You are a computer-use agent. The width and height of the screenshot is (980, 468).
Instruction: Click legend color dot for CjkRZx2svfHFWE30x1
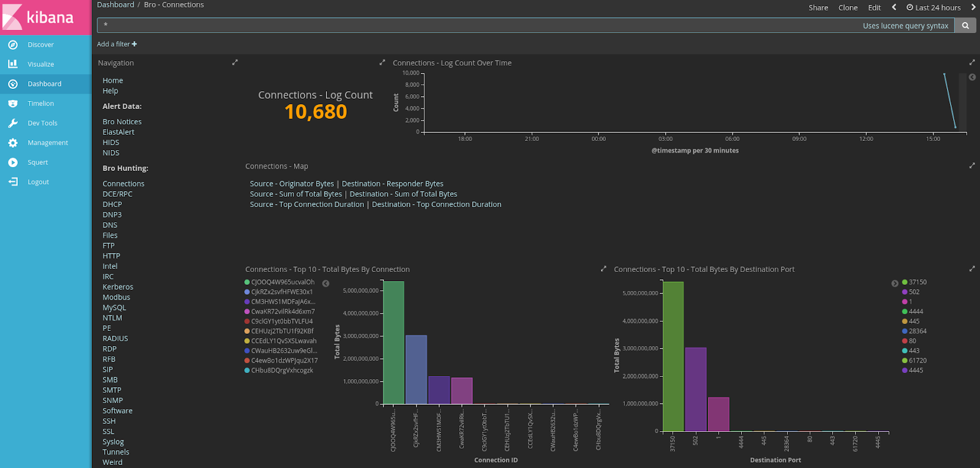(247, 292)
